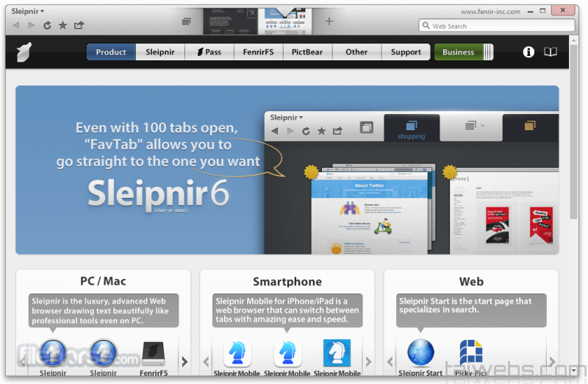Click the FenrirFS drive icon
This screenshot has height=384, width=588.
click(152, 353)
